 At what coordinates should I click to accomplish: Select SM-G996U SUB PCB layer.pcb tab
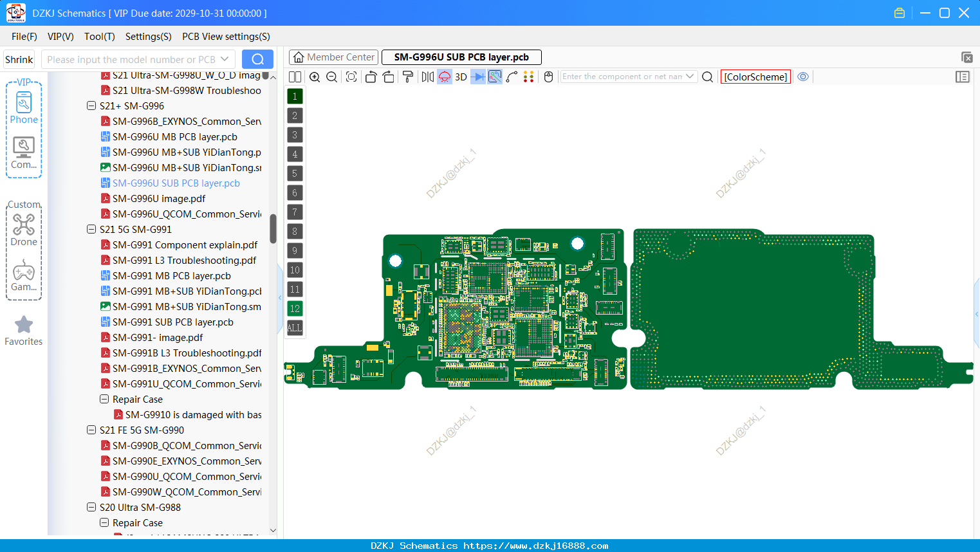(461, 57)
